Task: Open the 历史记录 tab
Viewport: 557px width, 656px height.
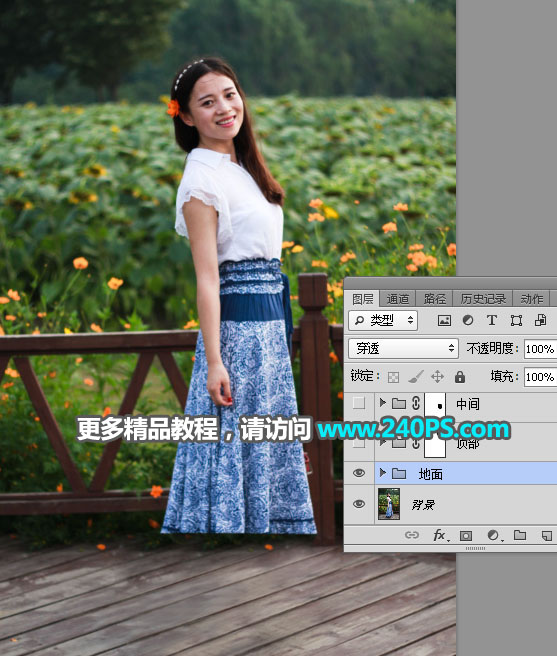Action: pyautogui.click(x=483, y=299)
